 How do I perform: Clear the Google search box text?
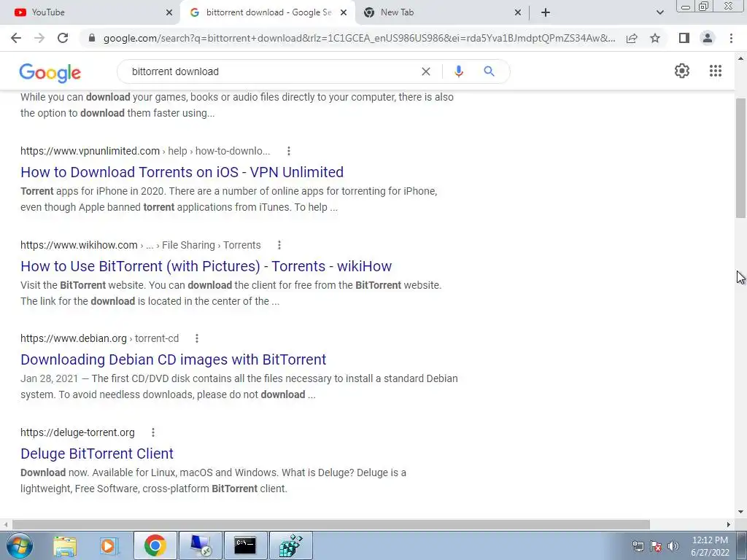426,71
